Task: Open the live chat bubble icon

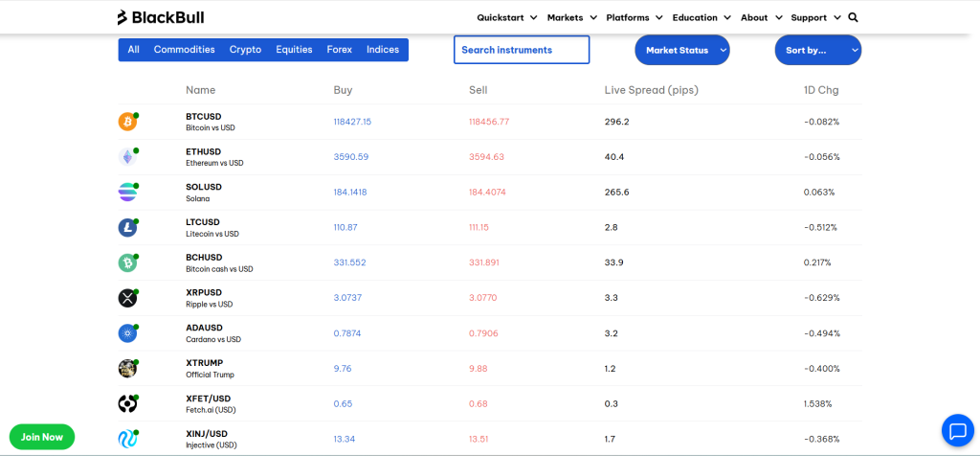Action: pos(957,430)
